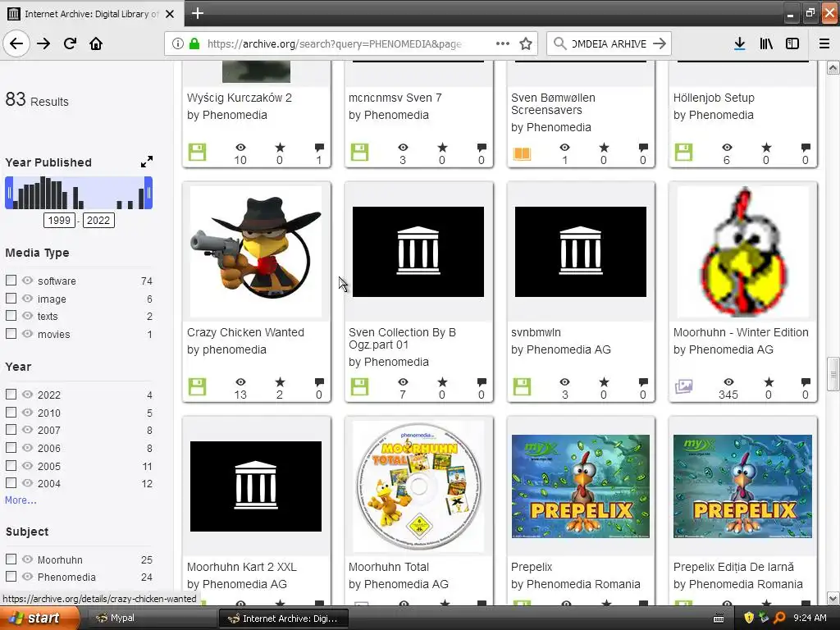Viewport: 840px width, 630px height.
Task: Open the Moorhuhn Winter Edition chicken thumbnail
Action: [x=743, y=251]
